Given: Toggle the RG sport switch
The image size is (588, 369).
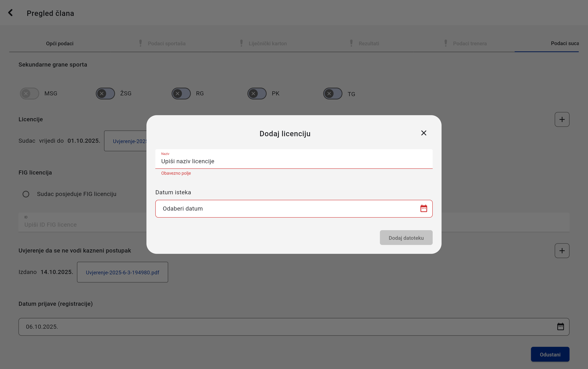Looking at the screenshot, I should (x=181, y=94).
